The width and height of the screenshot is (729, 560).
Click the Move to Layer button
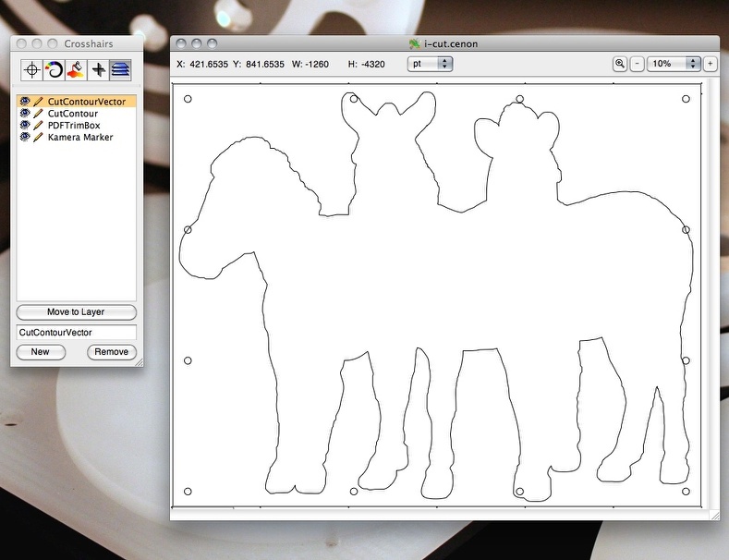click(x=76, y=312)
